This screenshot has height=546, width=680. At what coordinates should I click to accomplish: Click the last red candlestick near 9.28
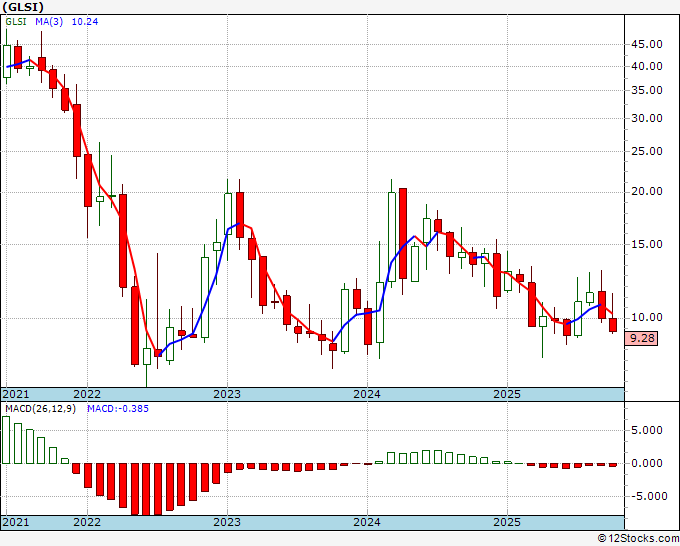[613, 325]
